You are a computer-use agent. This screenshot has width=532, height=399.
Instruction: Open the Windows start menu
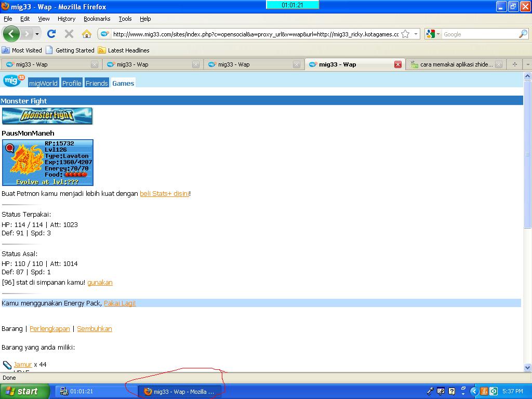pyautogui.click(x=24, y=391)
